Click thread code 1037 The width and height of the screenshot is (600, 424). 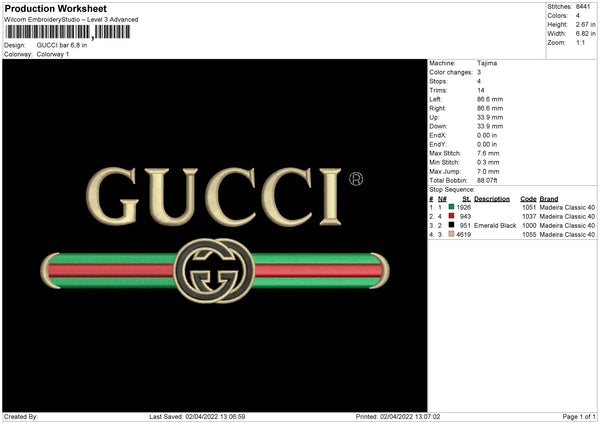click(529, 216)
